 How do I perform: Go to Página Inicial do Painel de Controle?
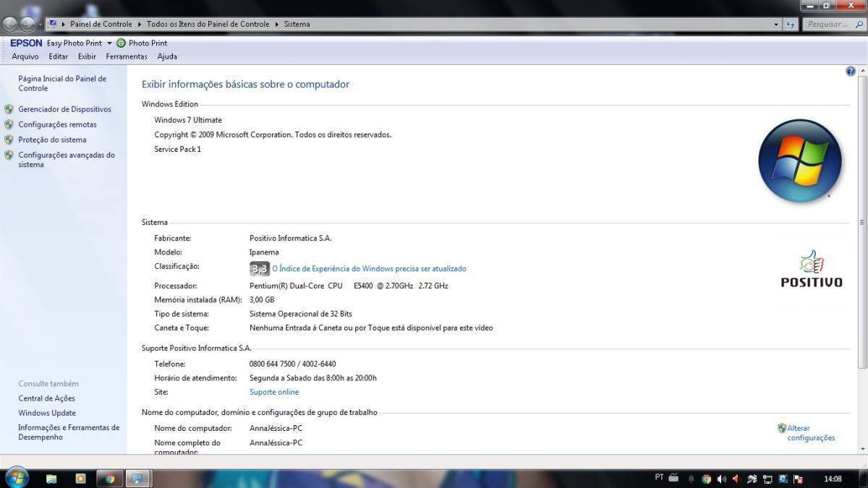click(x=62, y=83)
